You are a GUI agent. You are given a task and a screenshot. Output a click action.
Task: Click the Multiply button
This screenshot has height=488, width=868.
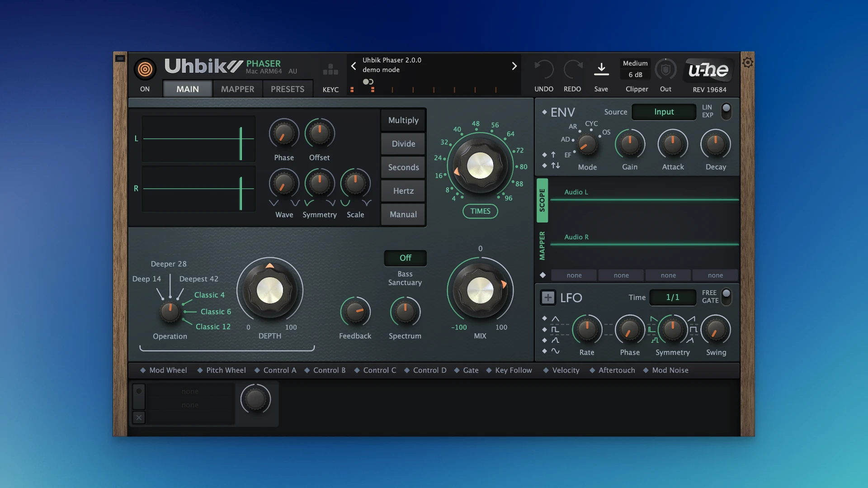[403, 120]
